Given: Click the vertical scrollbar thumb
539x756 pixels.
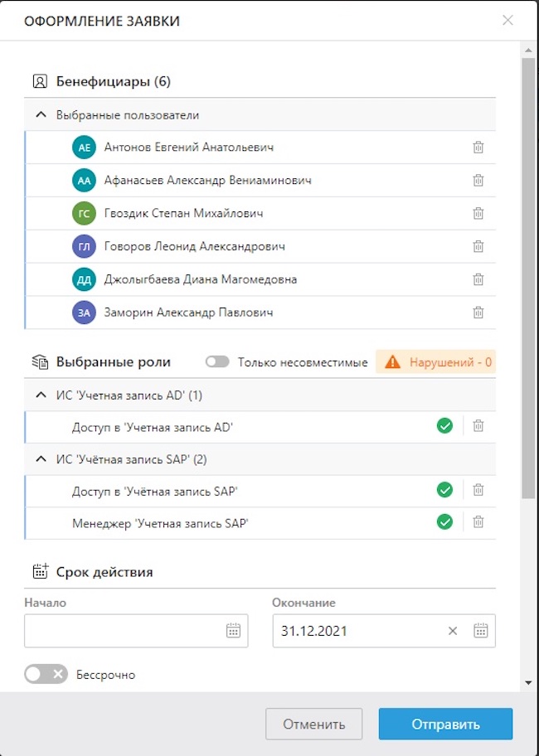Looking at the screenshot, I should click(527, 274).
